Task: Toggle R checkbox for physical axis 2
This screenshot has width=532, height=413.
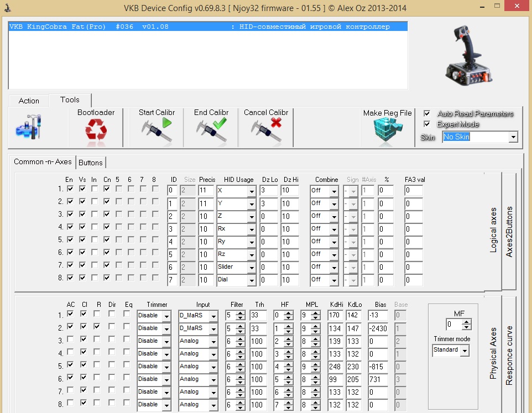Action: click(97, 326)
